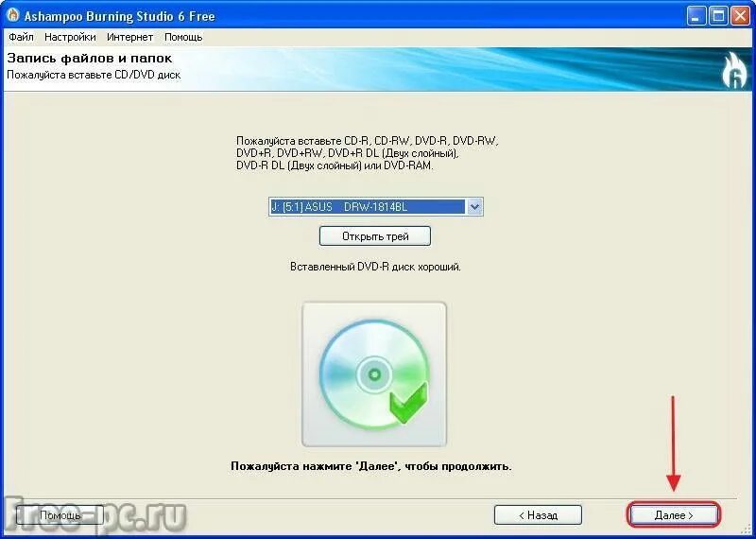Close the Ashampoo Burning Studio window
This screenshot has height=539, width=756.
tap(740, 17)
